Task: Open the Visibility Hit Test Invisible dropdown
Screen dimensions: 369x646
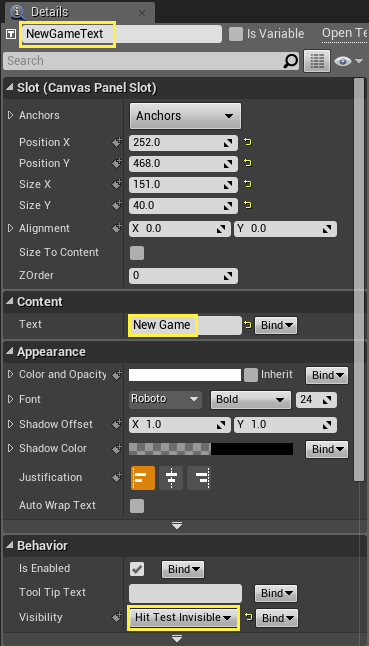Action: (183, 618)
